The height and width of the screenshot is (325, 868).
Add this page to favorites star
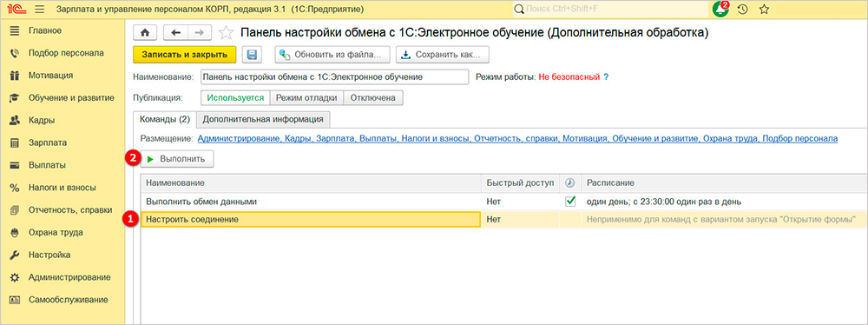click(x=226, y=33)
